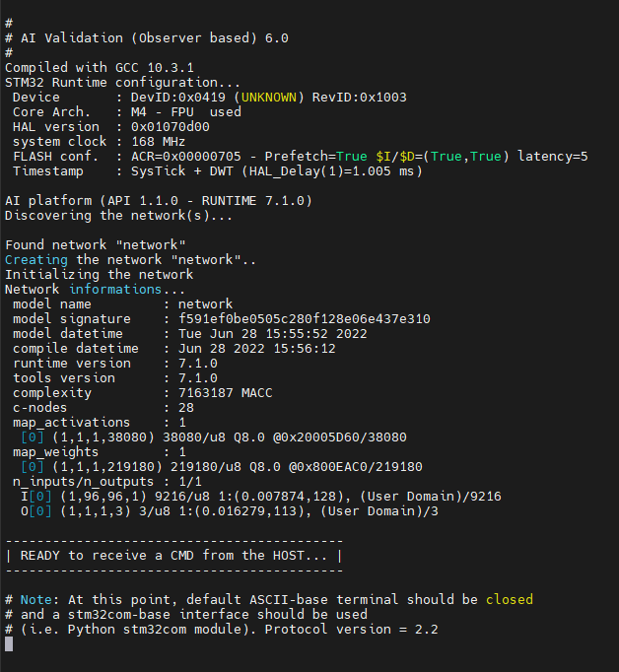Image resolution: width=619 pixels, height=672 pixels.
Task: Click the cyan informations word
Action: (115, 290)
